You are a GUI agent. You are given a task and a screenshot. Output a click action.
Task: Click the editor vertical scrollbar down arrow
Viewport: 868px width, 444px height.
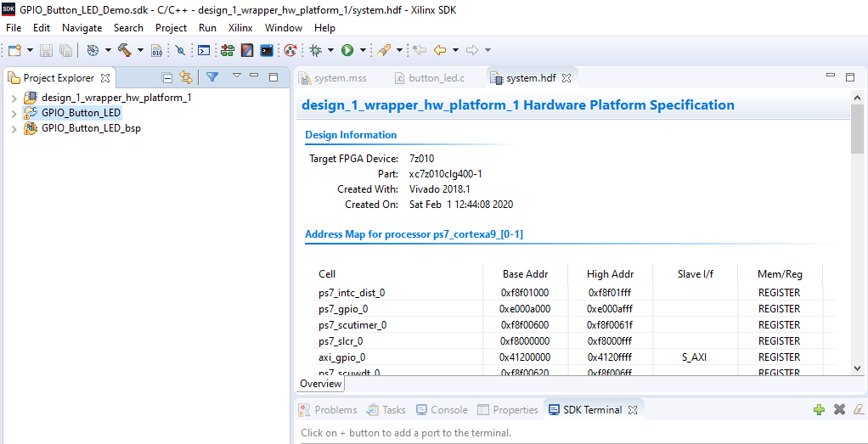(x=857, y=368)
